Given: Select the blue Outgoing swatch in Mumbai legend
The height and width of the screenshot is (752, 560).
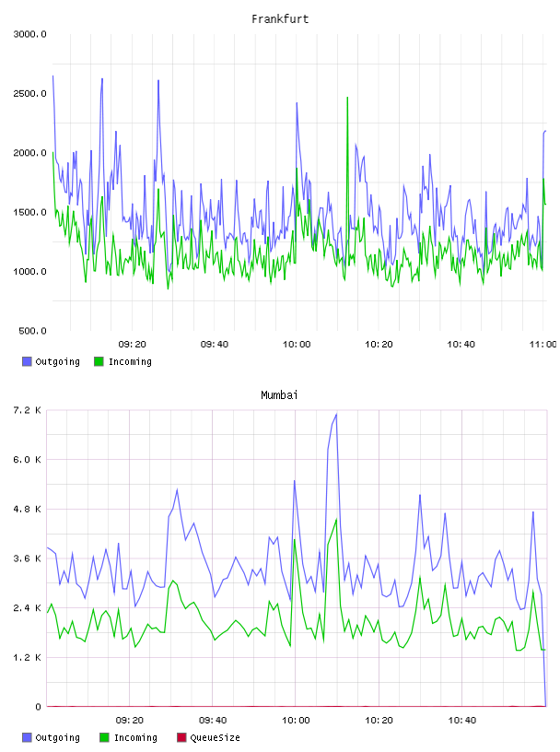Looking at the screenshot, I should coord(27,737).
